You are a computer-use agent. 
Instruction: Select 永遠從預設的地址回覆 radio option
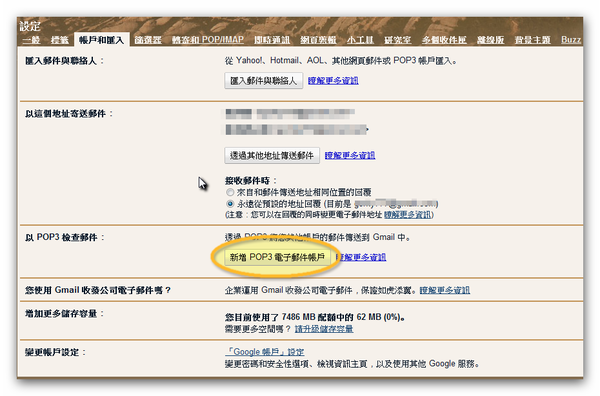coord(230,204)
